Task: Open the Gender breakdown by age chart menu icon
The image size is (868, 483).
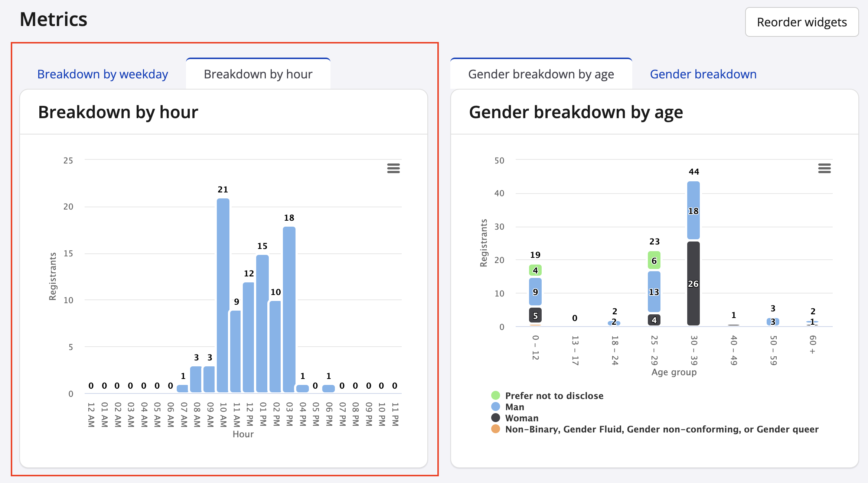Action: (x=824, y=168)
